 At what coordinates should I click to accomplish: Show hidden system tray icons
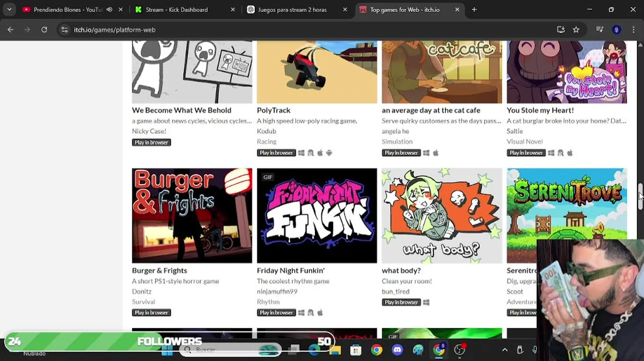tap(505, 350)
